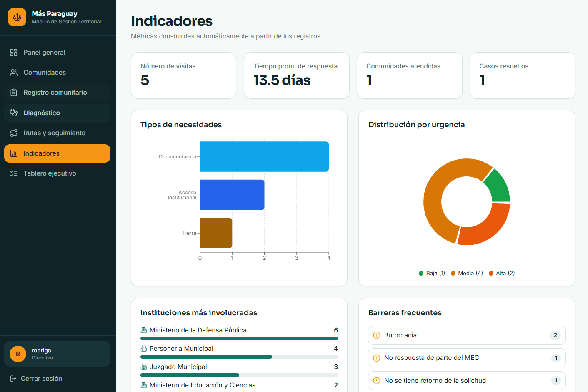The height and width of the screenshot is (392, 588).
Task: Click the Burocracia count badge
Action: tap(555, 335)
